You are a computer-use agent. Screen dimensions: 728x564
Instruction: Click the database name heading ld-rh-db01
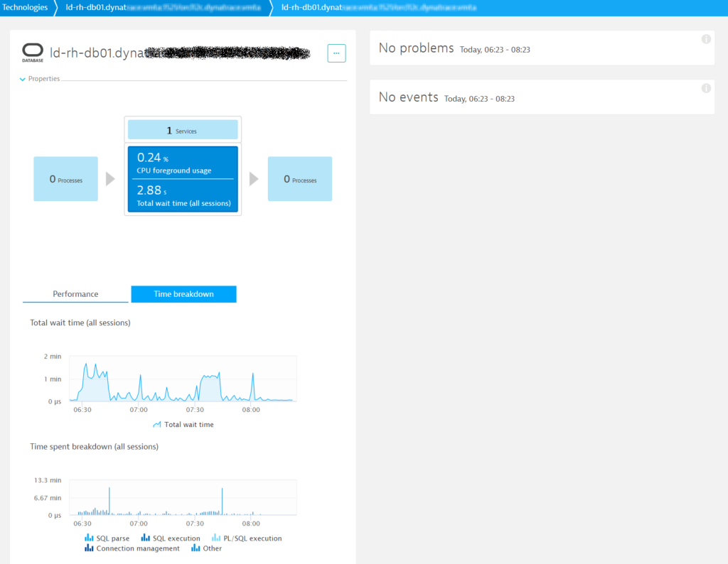180,53
